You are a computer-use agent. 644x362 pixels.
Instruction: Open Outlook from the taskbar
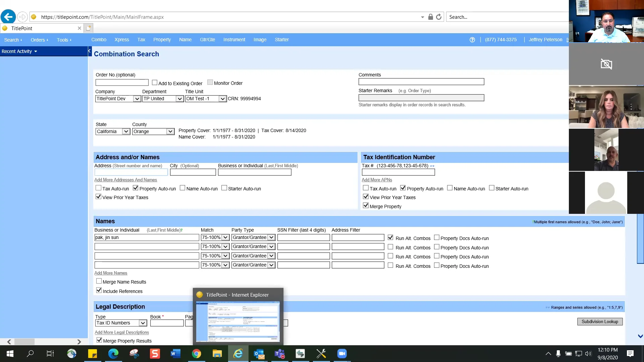coord(259,354)
